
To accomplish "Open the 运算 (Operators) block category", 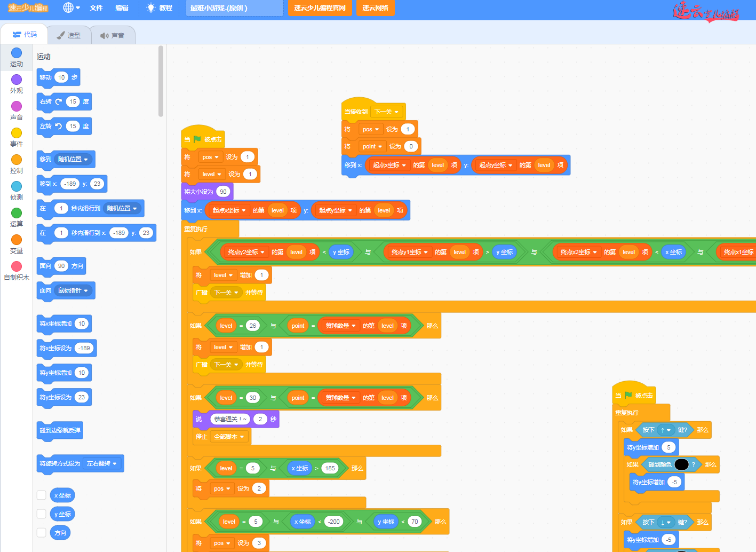I will coord(17,213).
